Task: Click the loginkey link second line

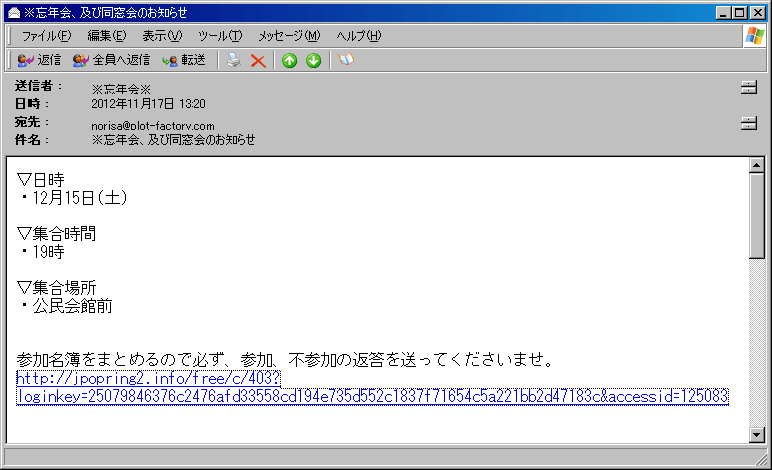Action: (373, 397)
